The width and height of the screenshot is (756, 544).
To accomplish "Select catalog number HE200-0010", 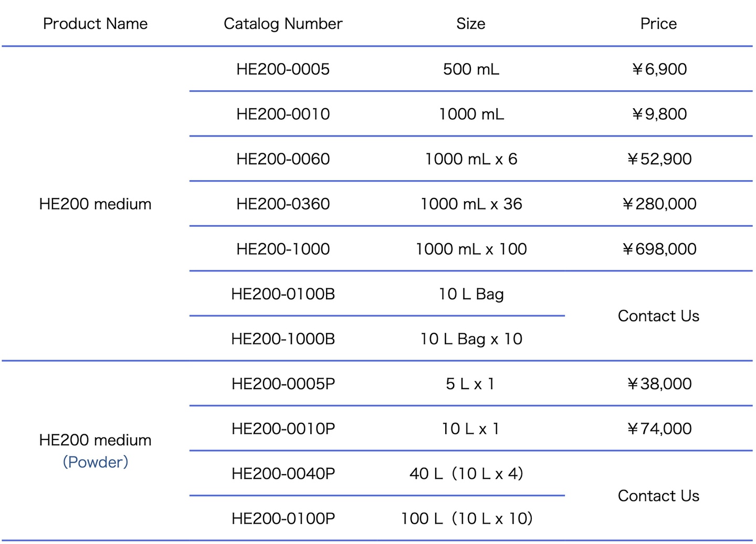I will pos(283,114).
